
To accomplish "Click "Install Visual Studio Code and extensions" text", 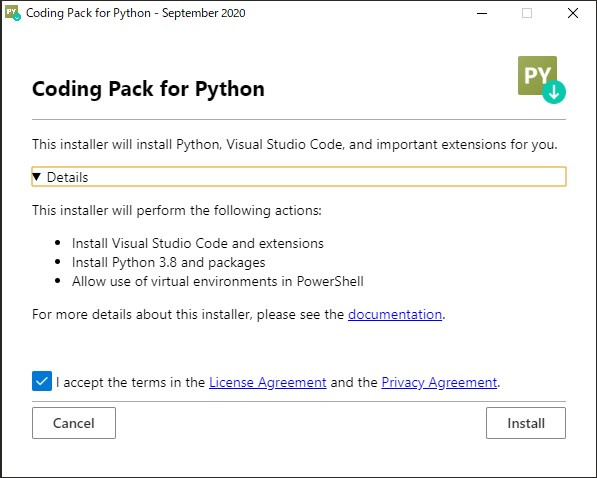I will [x=198, y=243].
